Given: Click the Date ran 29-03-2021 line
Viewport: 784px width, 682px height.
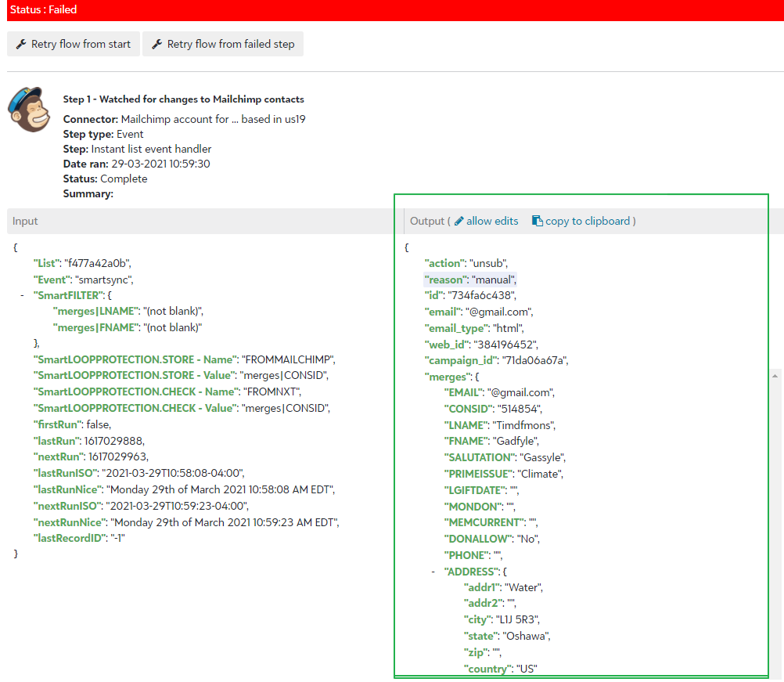Looking at the screenshot, I should (x=136, y=164).
